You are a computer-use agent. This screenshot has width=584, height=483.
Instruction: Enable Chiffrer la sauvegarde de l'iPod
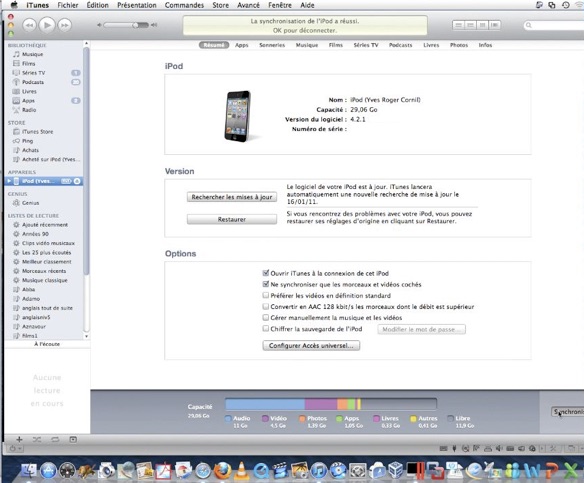pos(266,329)
